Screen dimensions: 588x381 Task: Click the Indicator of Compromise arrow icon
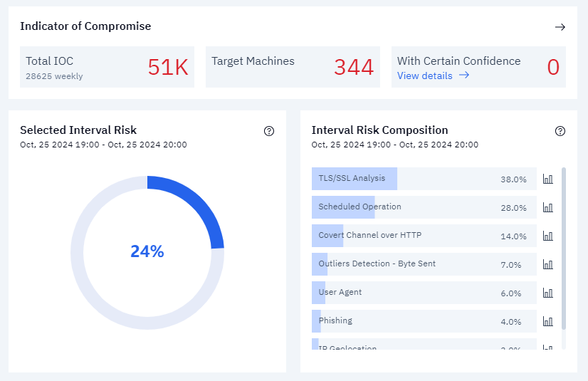click(x=560, y=27)
